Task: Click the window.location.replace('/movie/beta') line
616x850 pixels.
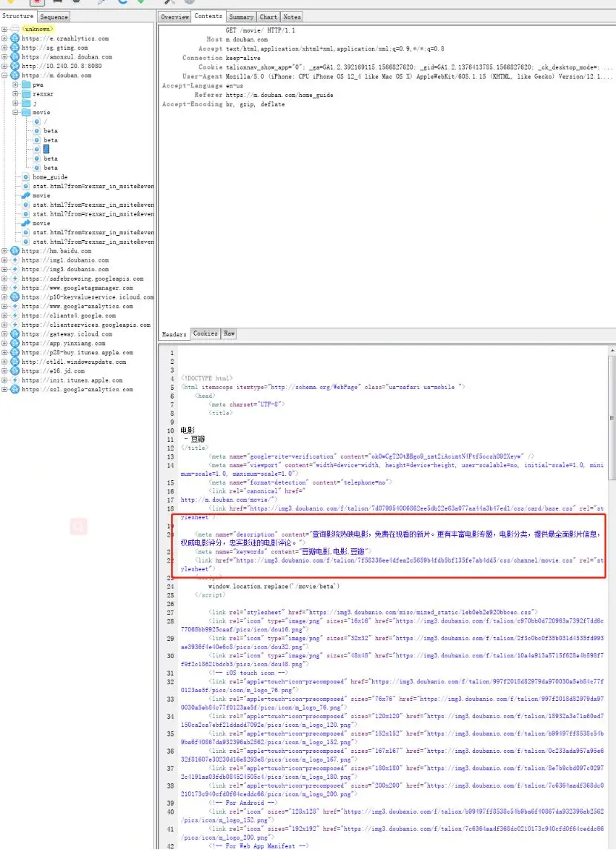Action: point(274,586)
